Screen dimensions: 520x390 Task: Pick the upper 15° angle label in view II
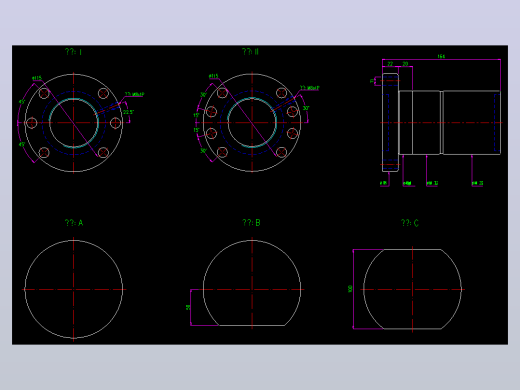[196, 115]
